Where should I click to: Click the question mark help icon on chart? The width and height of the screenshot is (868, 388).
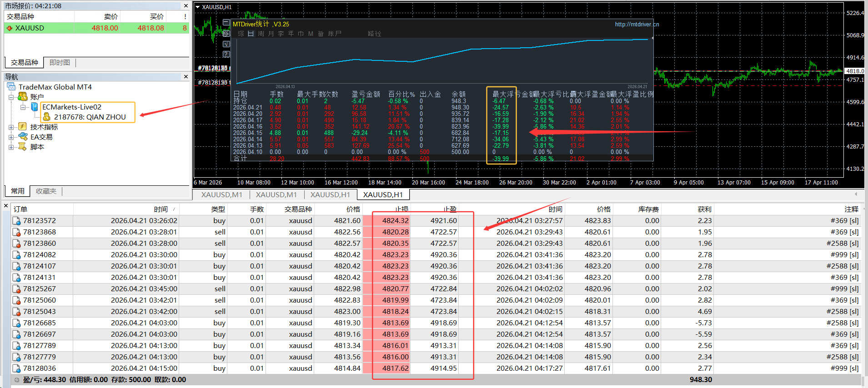point(226,54)
